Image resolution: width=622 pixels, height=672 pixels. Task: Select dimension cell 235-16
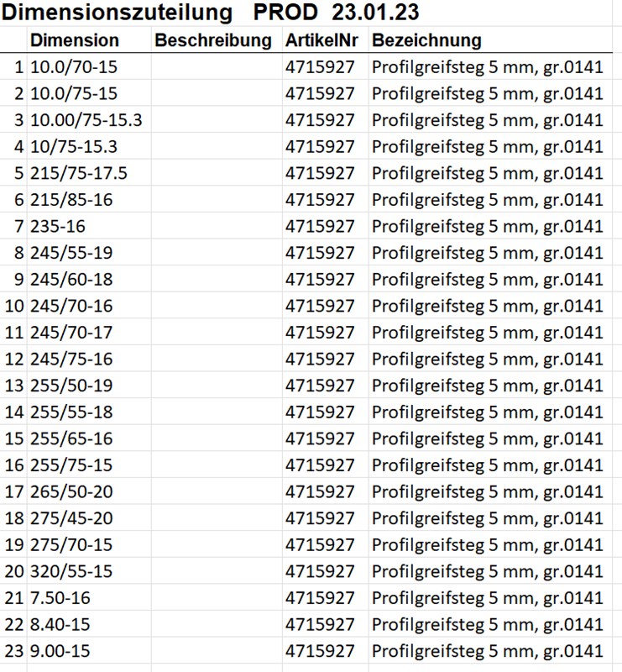60,226
